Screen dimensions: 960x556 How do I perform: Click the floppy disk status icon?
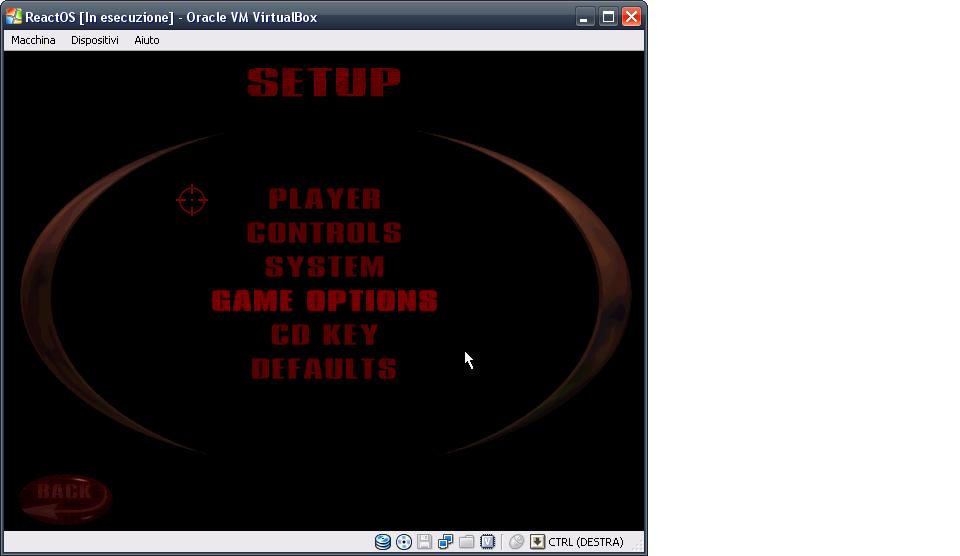click(424, 542)
